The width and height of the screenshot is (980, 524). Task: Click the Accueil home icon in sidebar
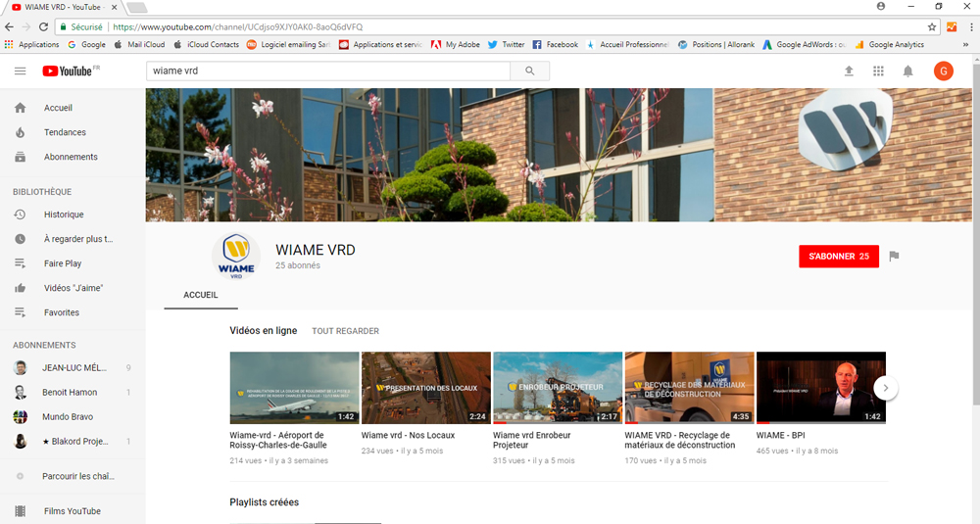(20, 108)
